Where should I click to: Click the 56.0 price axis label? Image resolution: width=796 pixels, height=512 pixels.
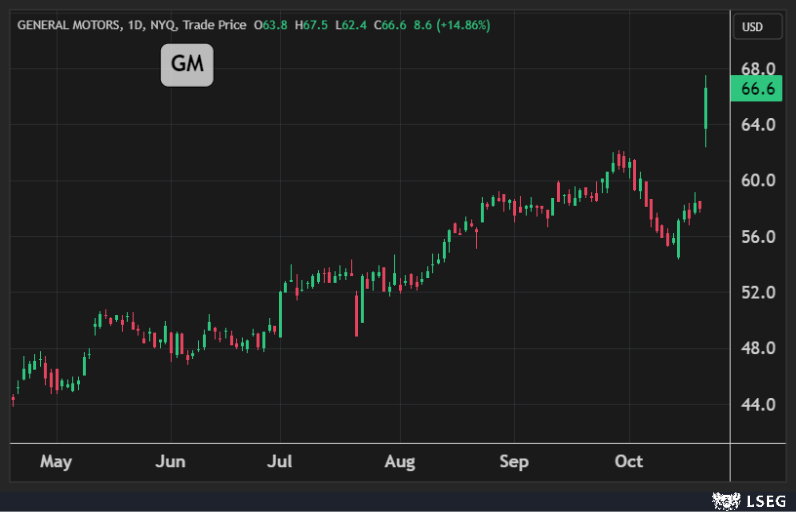click(758, 237)
